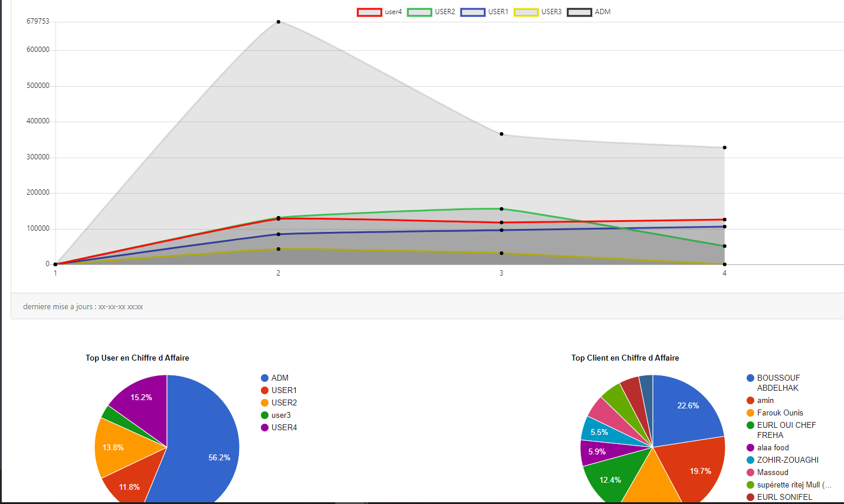844x504 pixels.
Task: Click the ZOHIR-ZOUAGHI legend entry
Action: 787,460
